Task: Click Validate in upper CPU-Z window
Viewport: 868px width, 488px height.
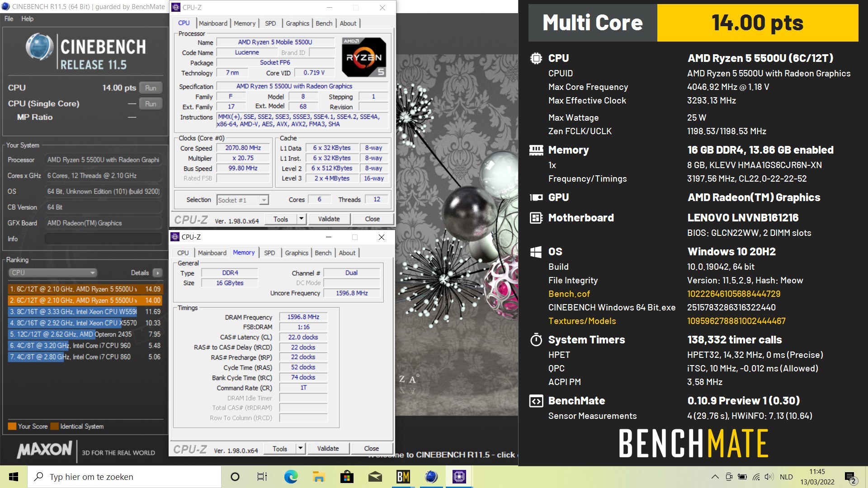Action: (329, 219)
